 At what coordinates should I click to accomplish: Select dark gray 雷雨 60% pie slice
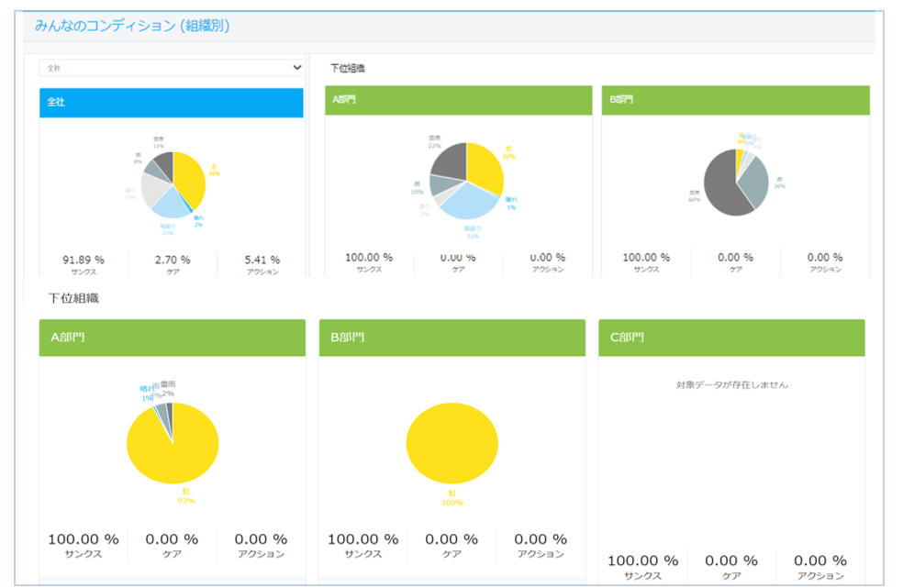coord(721,184)
